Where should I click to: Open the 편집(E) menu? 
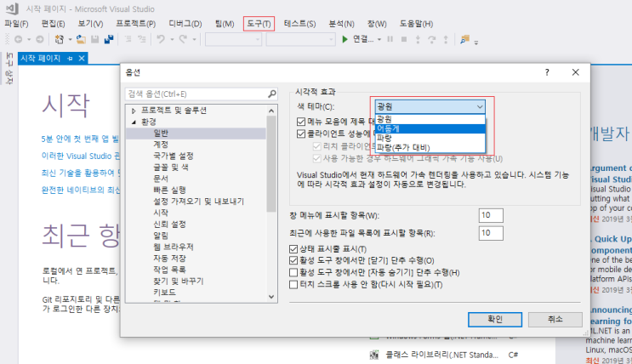(54, 24)
